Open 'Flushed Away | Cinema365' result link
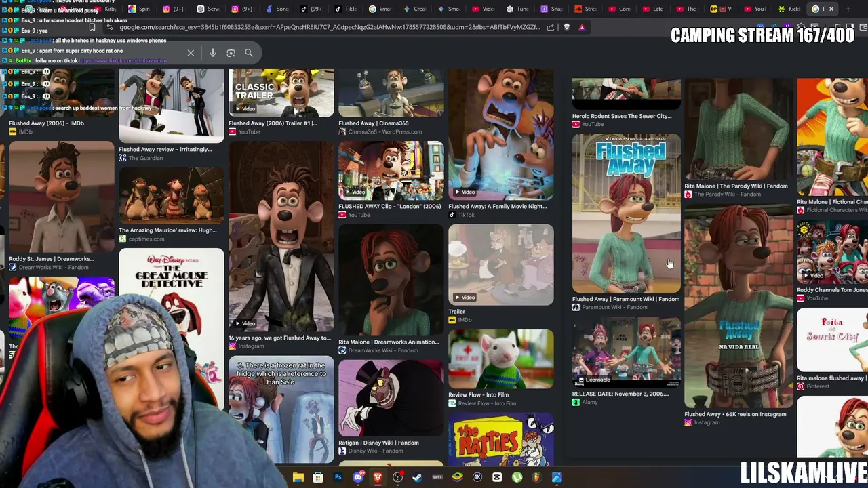The height and width of the screenshot is (488, 868). point(374,123)
